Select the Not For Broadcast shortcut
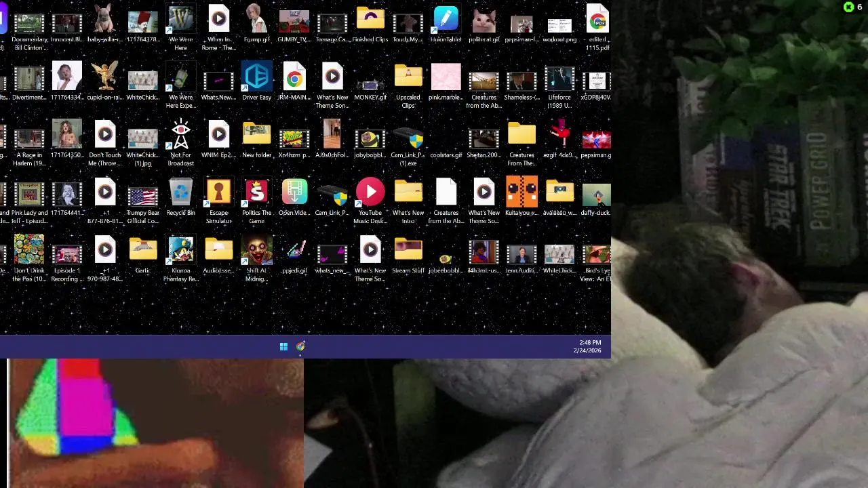The height and width of the screenshot is (488, 868). click(181, 144)
